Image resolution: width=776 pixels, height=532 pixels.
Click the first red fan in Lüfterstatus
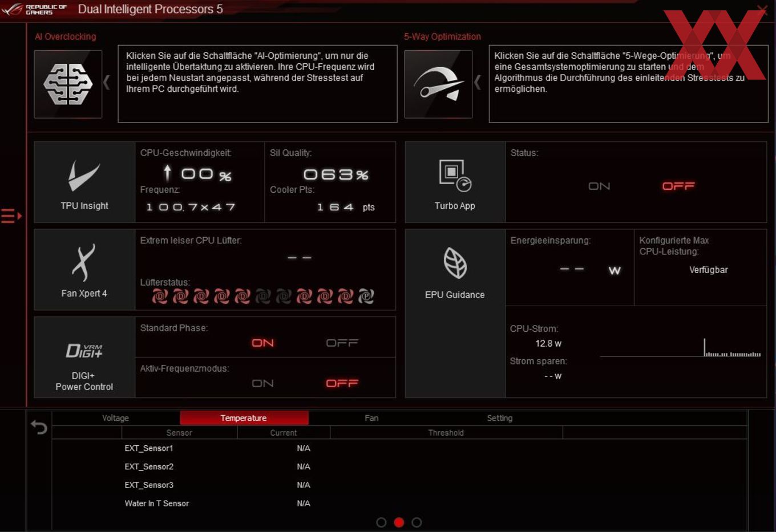click(x=160, y=296)
